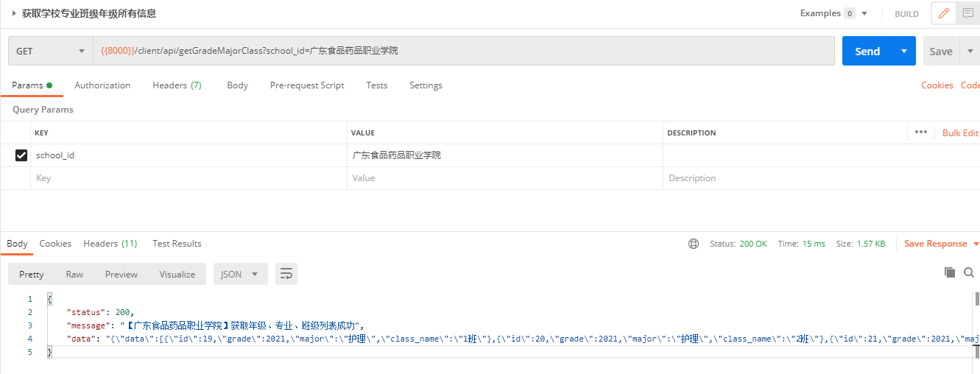
Task: Click the "data" line in response
Action: coord(523,339)
